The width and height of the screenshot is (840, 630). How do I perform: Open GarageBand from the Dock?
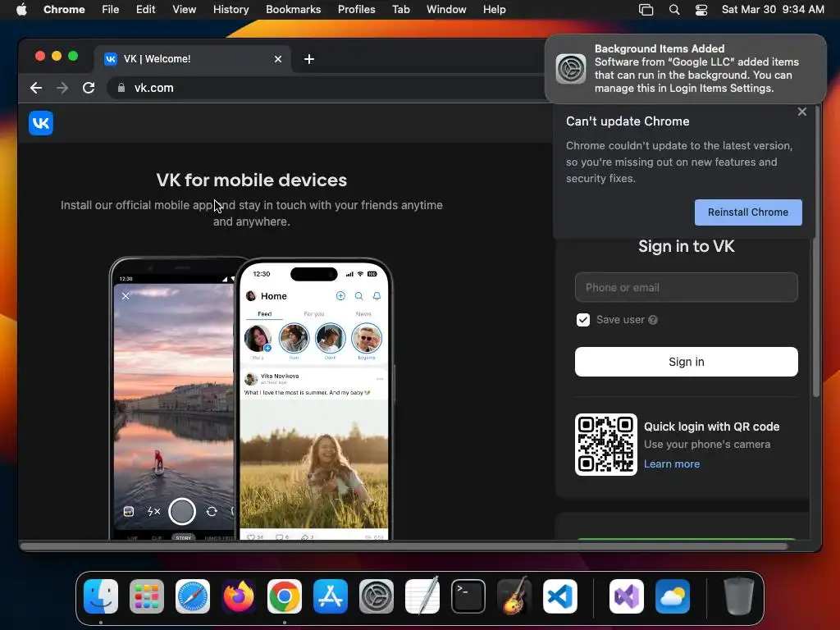coord(514,596)
